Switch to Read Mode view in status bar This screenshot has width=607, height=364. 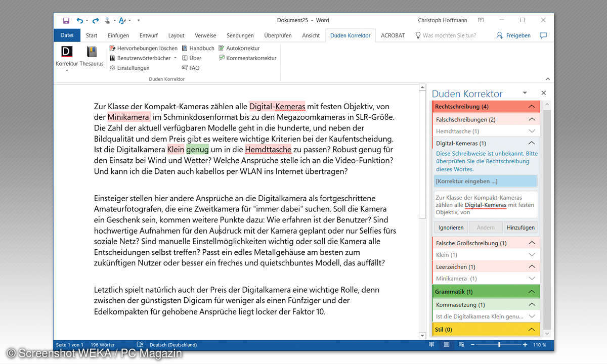coord(431,345)
